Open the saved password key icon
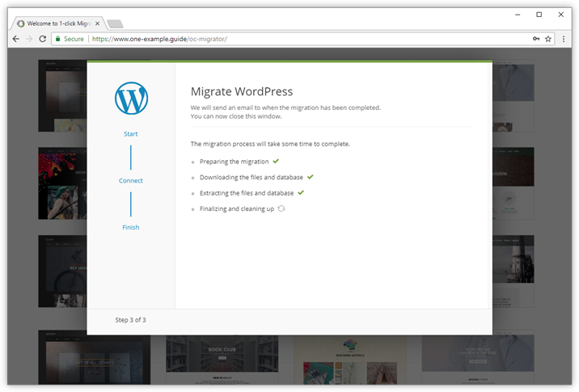This screenshot has width=579, height=392. (x=536, y=39)
